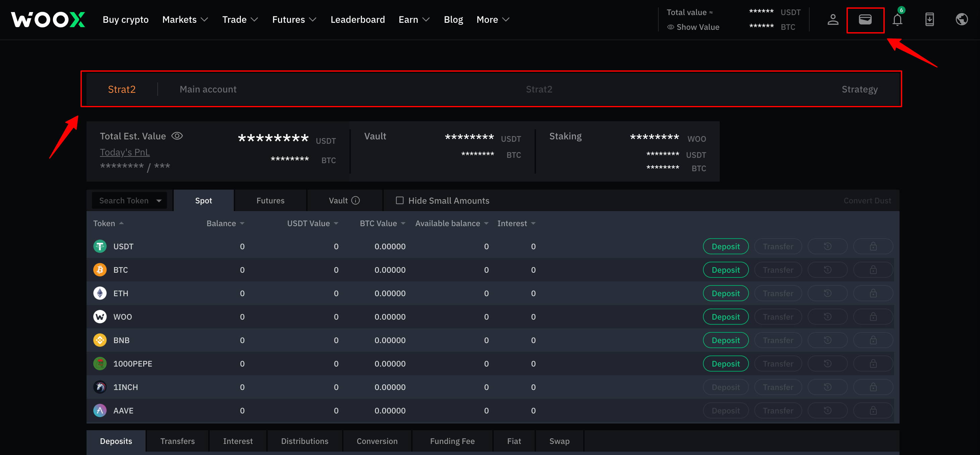This screenshot has width=980, height=455.
Task: Open the notifications bell icon
Action: point(897,19)
